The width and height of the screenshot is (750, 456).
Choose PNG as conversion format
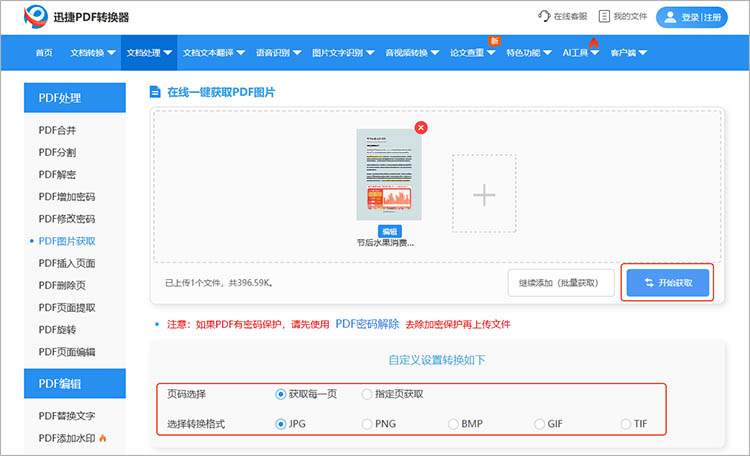tap(367, 424)
